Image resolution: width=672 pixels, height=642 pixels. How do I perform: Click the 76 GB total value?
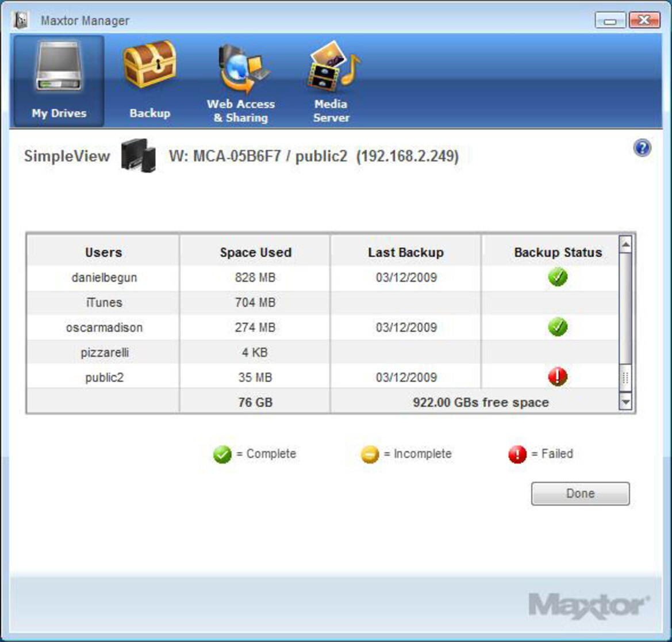coord(255,402)
